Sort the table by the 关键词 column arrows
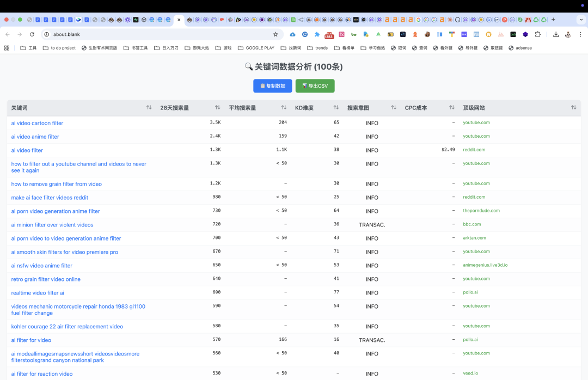Image resolution: width=588 pixels, height=380 pixels. [149, 108]
